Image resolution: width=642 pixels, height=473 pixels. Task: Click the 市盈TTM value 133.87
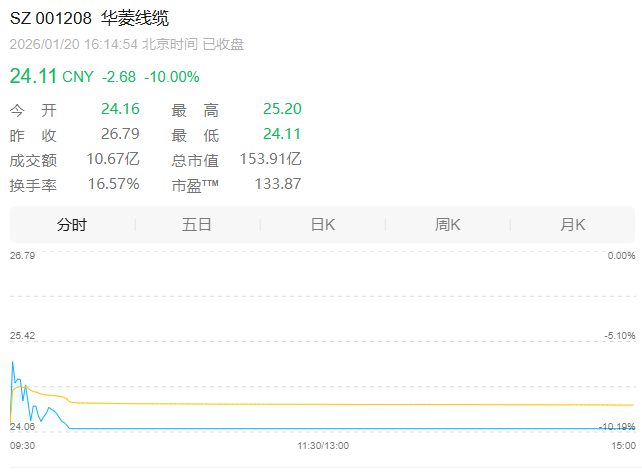[x=278, y=184]
